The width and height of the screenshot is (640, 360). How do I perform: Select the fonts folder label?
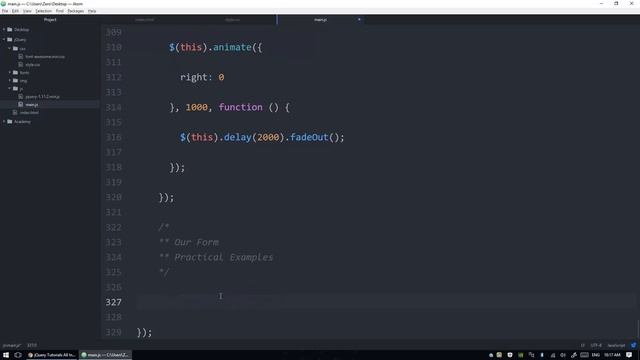tap(24, 73)
